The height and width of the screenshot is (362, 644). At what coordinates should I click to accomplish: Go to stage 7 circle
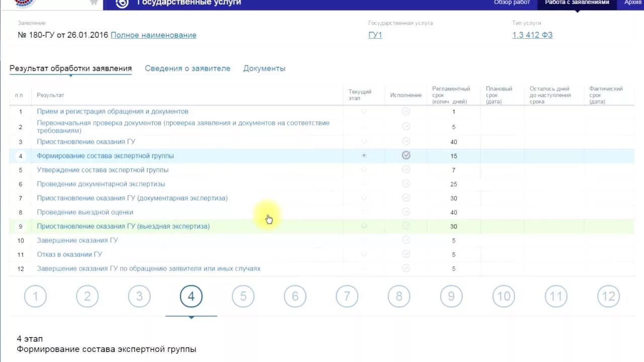pos(347,297)
